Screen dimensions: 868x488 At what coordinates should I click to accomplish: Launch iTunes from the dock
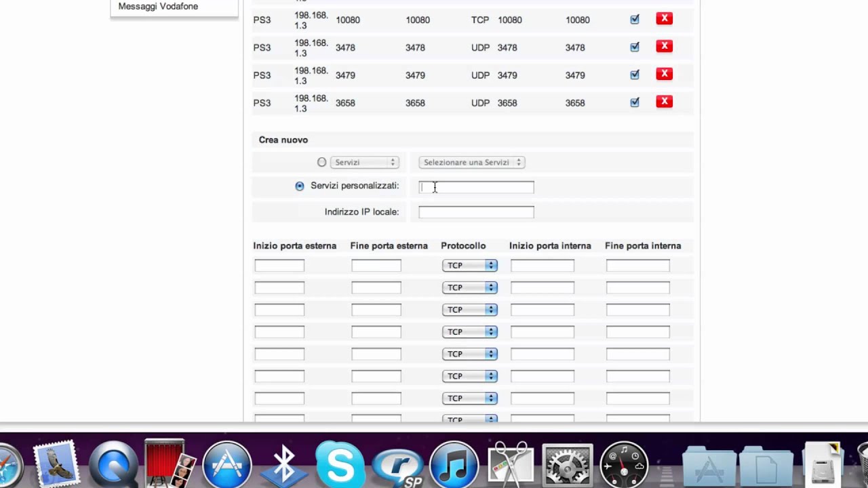point(454,465)
